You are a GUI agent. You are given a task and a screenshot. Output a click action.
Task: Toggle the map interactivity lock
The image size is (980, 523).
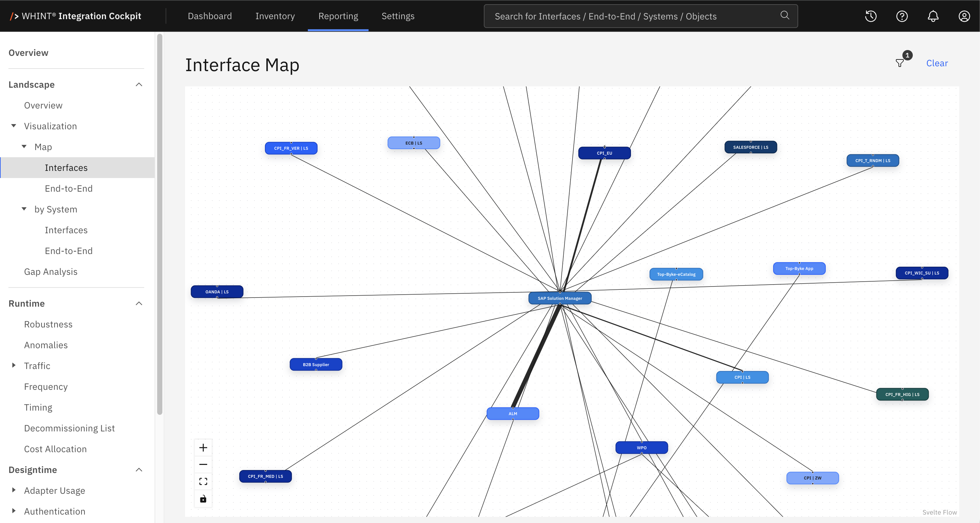(x=203, y=499)
